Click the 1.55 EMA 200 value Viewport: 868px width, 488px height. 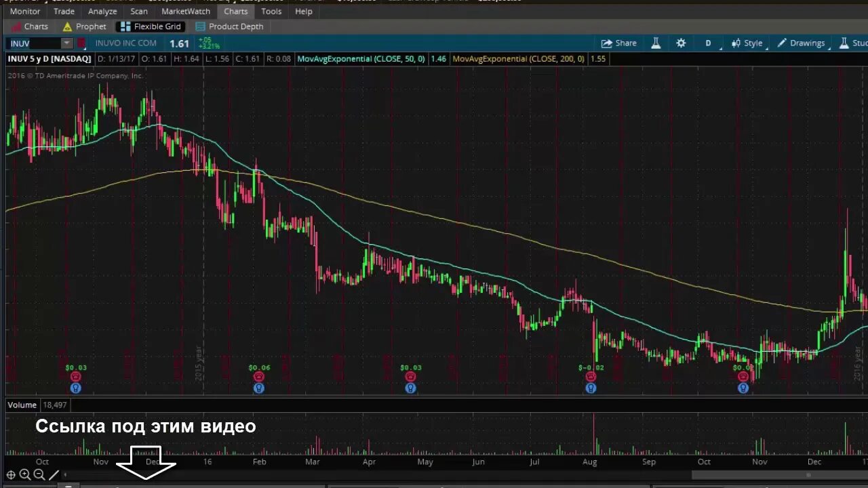click(597, 59)
